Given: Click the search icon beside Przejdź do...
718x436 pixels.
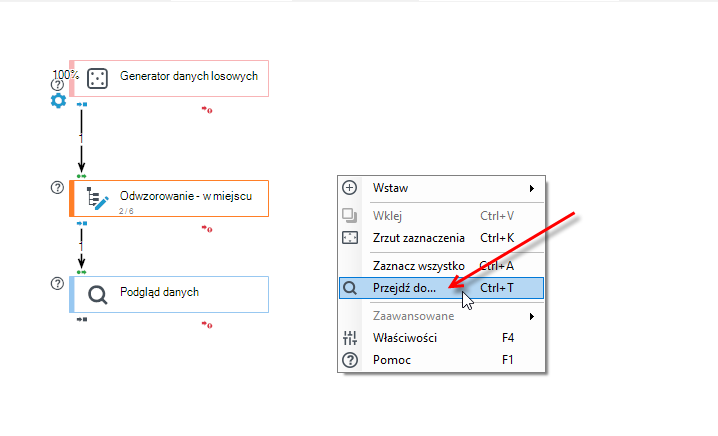Looking at the screenshot, I should 350,288.
